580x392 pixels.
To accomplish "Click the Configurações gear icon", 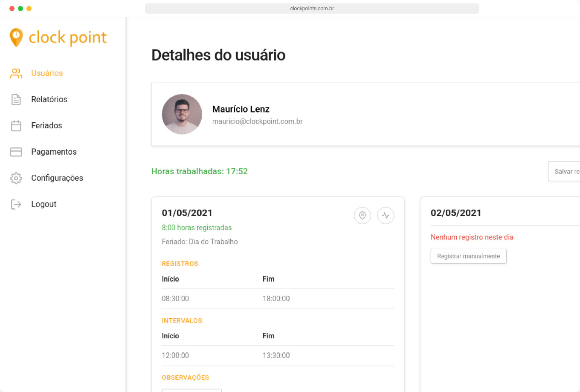I will (x=16, y=178).
